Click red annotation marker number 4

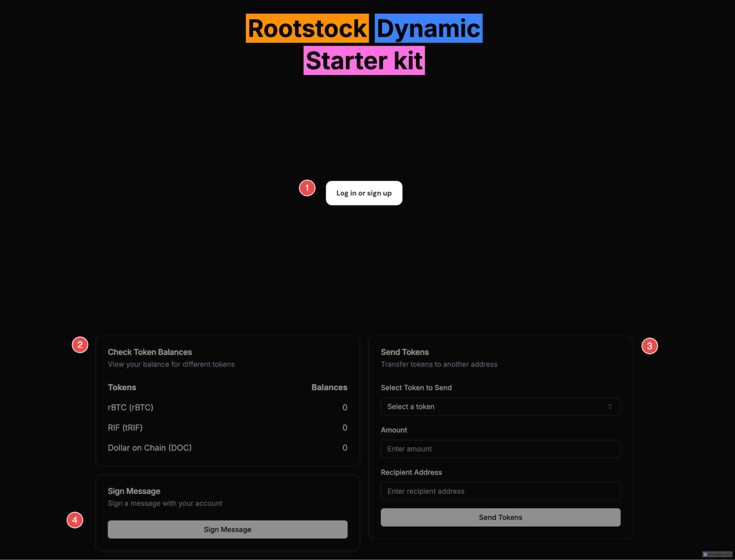[75, 520]
